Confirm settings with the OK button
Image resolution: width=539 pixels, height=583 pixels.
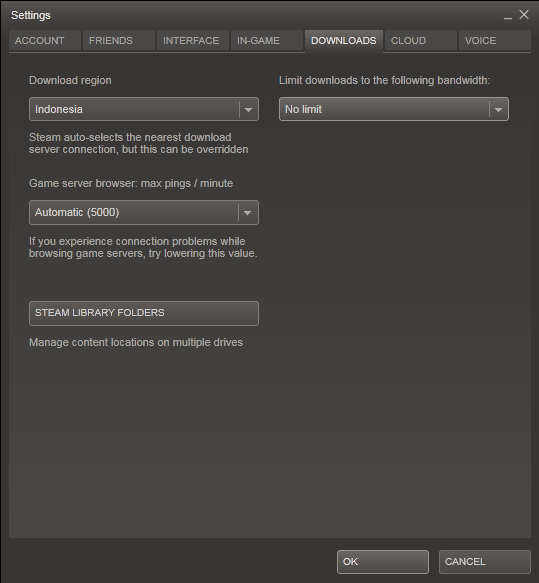pos(383,562)
